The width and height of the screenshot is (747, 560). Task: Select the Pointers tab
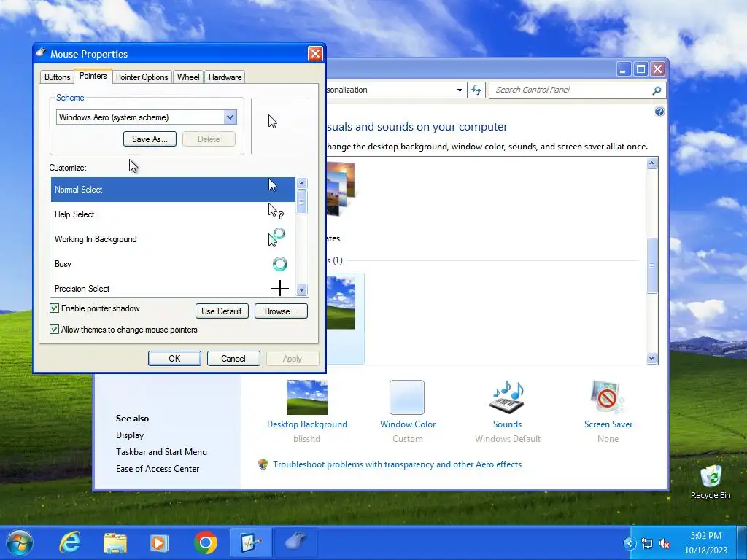(x=93, y=76)
